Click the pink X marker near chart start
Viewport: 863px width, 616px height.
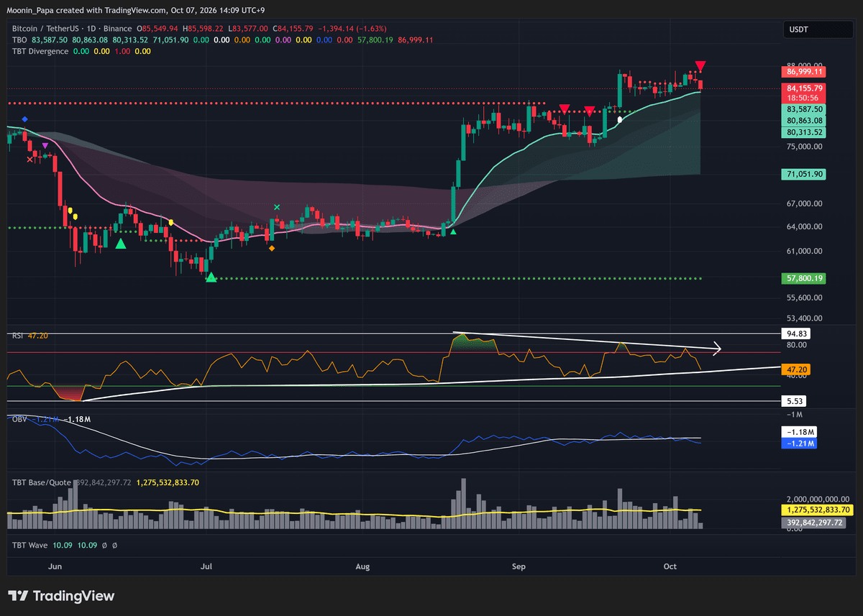point(29,159)
